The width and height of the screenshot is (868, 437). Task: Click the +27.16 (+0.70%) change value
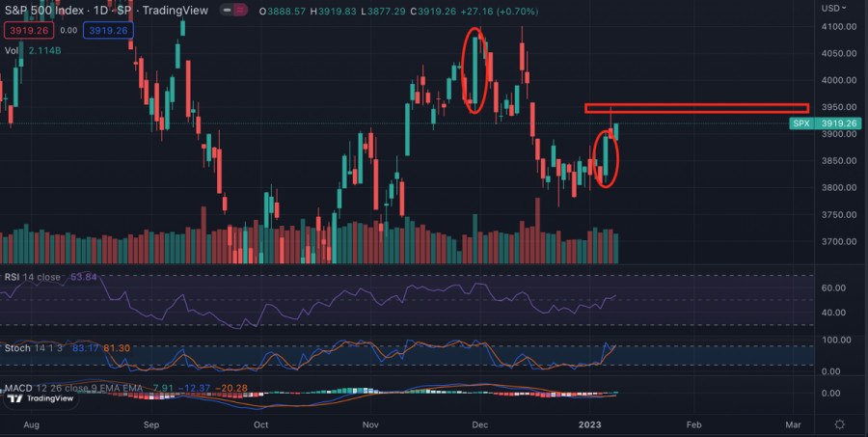pos(499,11)
